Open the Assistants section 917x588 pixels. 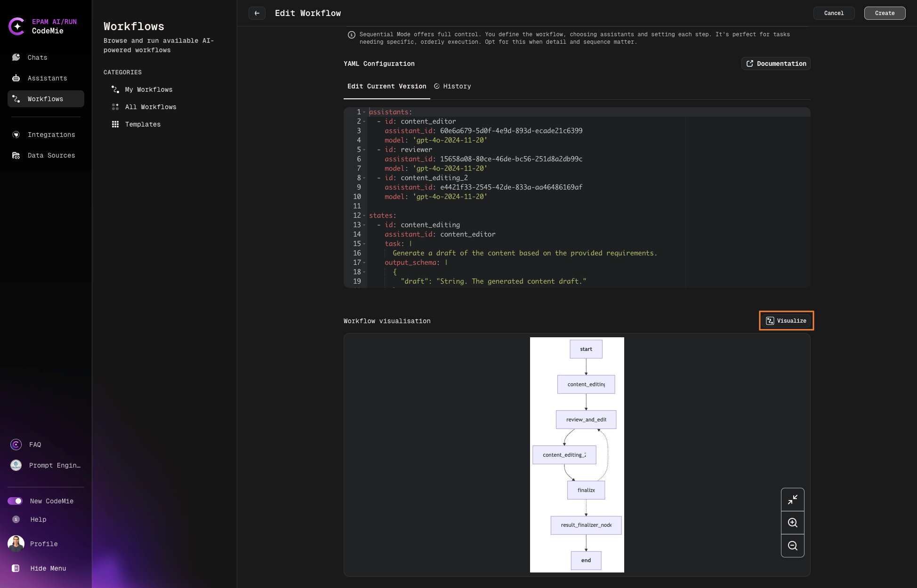[x=47, y=78]
